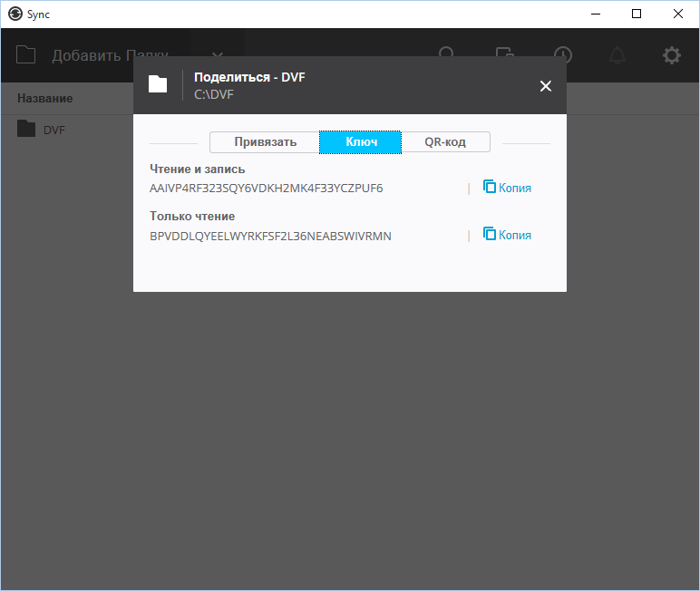
Task: Click the Sync app icon in the title bar
Action: click(15, 15)
